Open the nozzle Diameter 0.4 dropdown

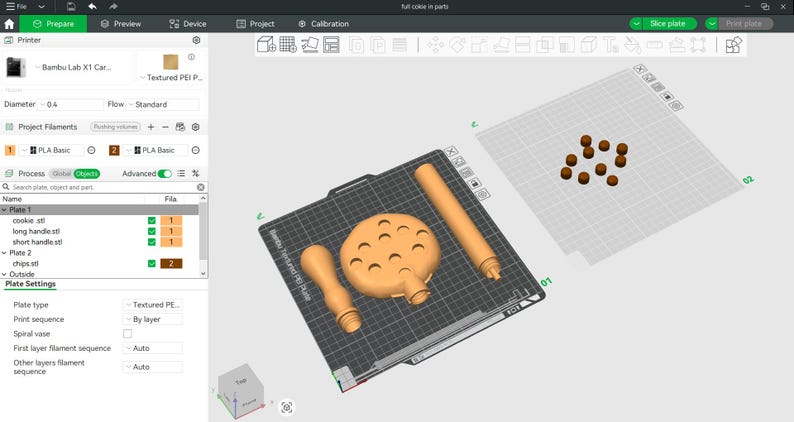71,104
